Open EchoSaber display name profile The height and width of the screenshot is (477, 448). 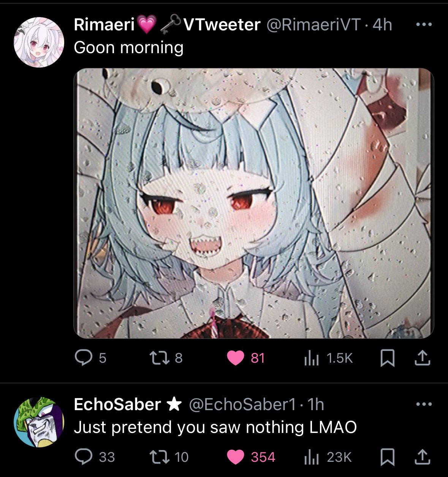117,404
